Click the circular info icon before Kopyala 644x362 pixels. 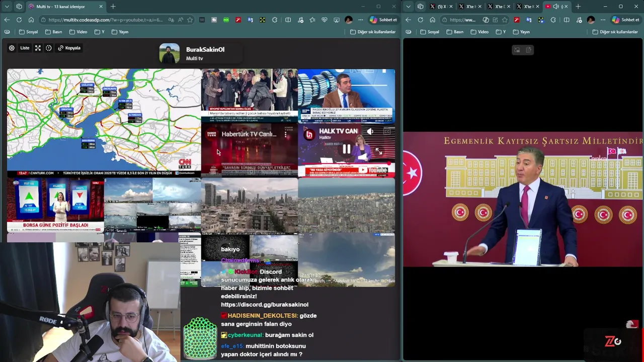[49, 48]
